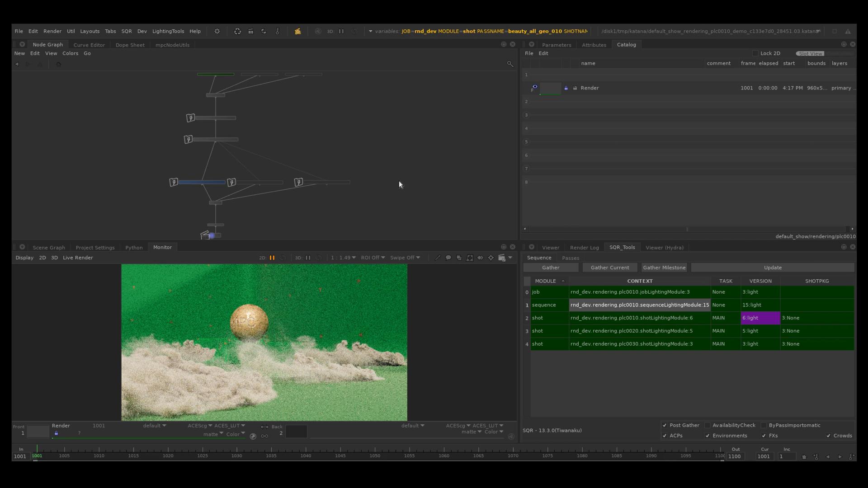Toggle the eye icon on Render catalog entry
The height and width of the screenshot is (488, 868).
click(x=535, y=86)
